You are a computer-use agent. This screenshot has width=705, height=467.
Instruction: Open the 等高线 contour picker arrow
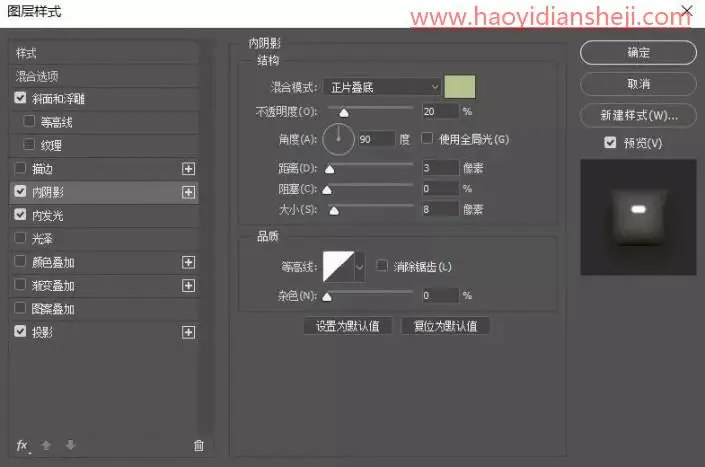pyautogui.click(x=360, y=267)
